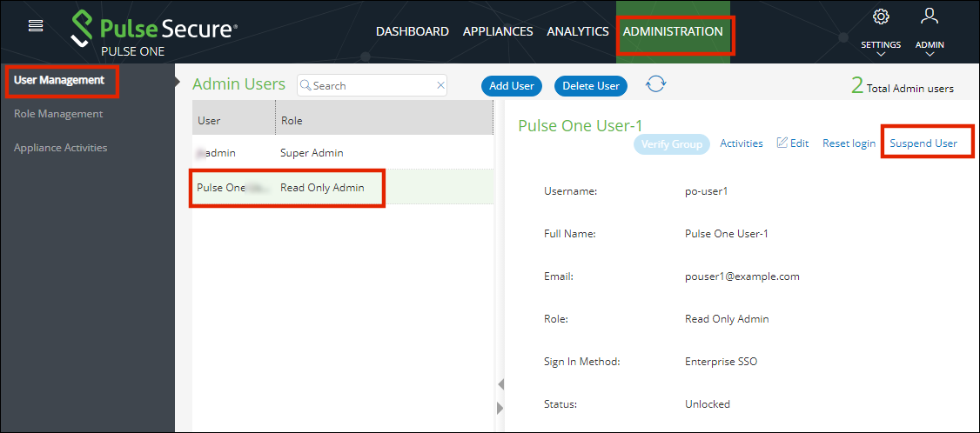The width and height of the screenshot is (980, 433).
Task: Click the email pouser1@example.com
Action: point(742,276)
